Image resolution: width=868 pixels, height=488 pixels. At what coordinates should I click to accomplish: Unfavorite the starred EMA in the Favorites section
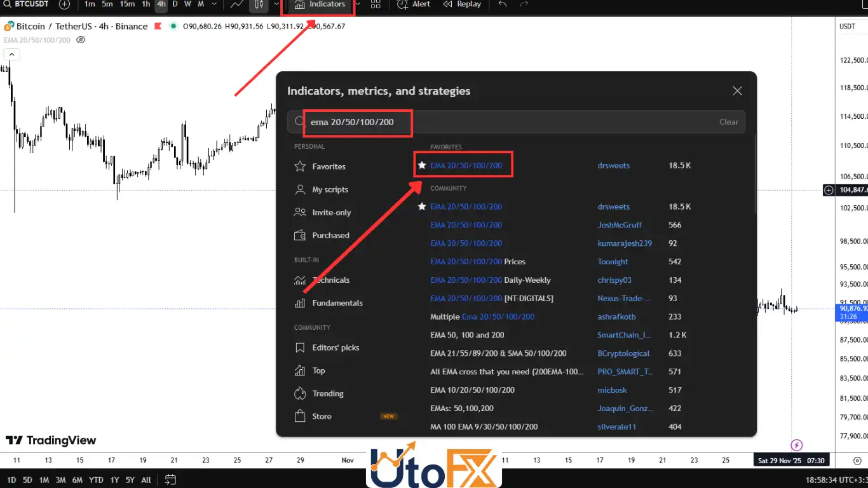[x=422, y=165]
